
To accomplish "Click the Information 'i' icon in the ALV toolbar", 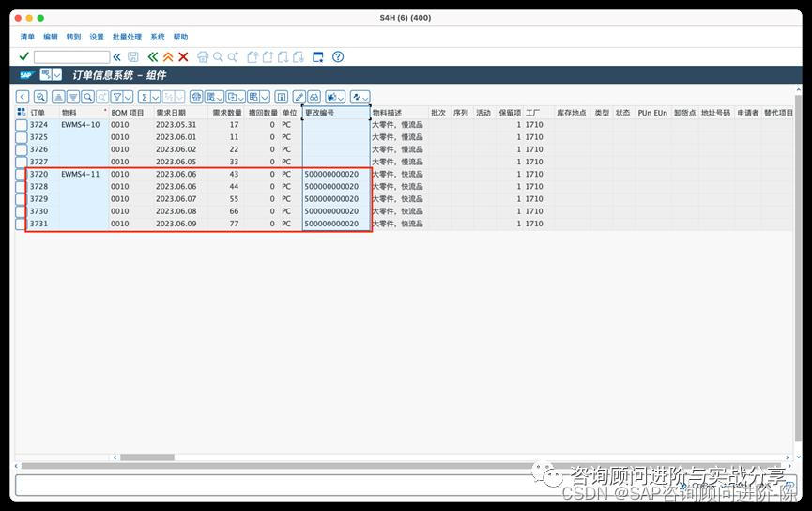I will point(282,97).
